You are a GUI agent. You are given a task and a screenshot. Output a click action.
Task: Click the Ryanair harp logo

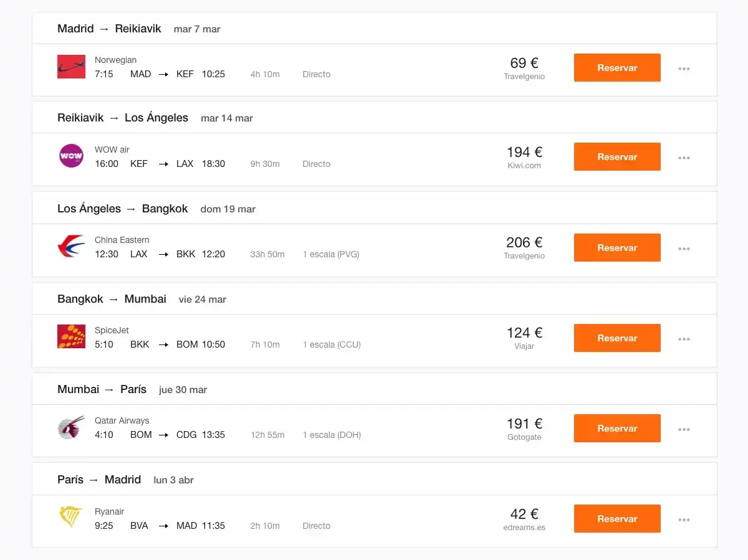pos(70,518)
